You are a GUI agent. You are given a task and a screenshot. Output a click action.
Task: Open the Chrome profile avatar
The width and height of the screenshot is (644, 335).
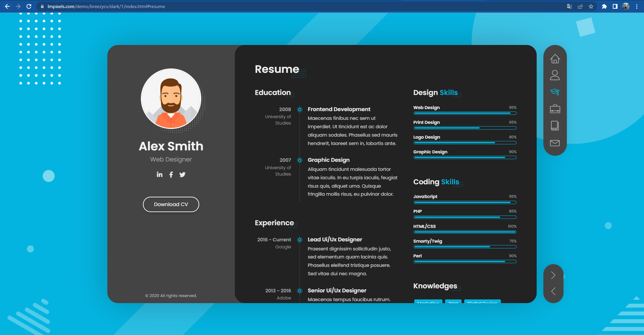(x=626, y=6)
